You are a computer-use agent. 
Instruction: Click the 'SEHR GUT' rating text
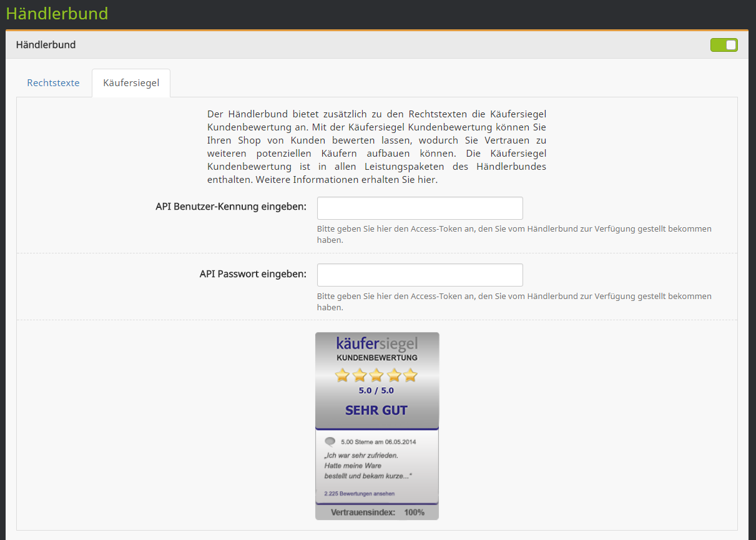pyautogui.click(x=376, y=410)
